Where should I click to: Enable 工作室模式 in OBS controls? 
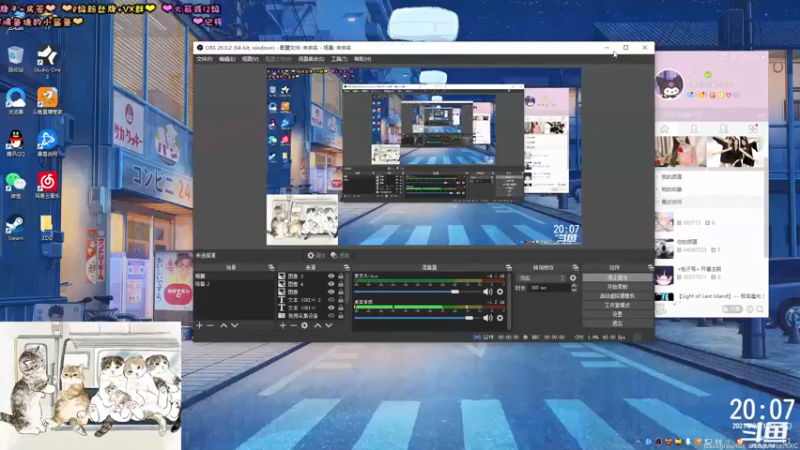617,305
